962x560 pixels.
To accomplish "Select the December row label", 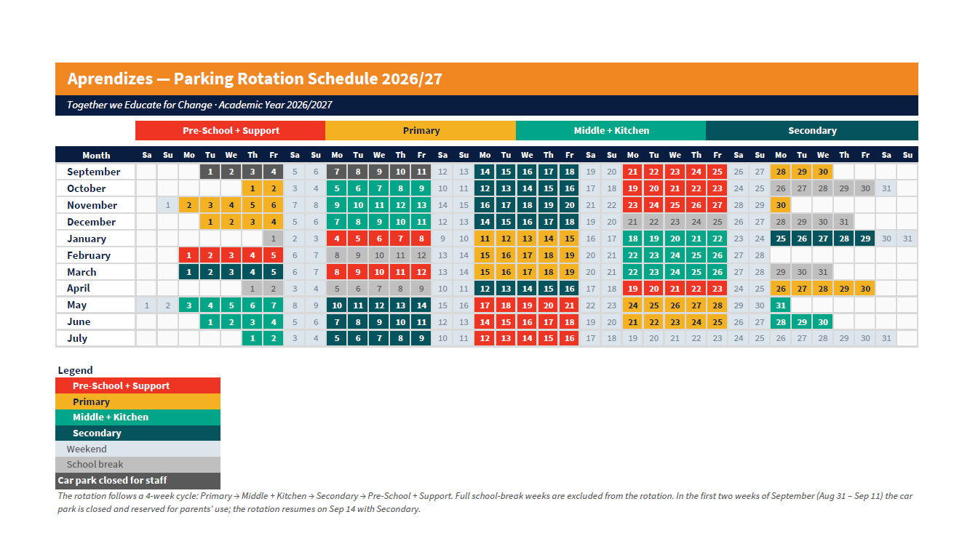I will point(96,222).
